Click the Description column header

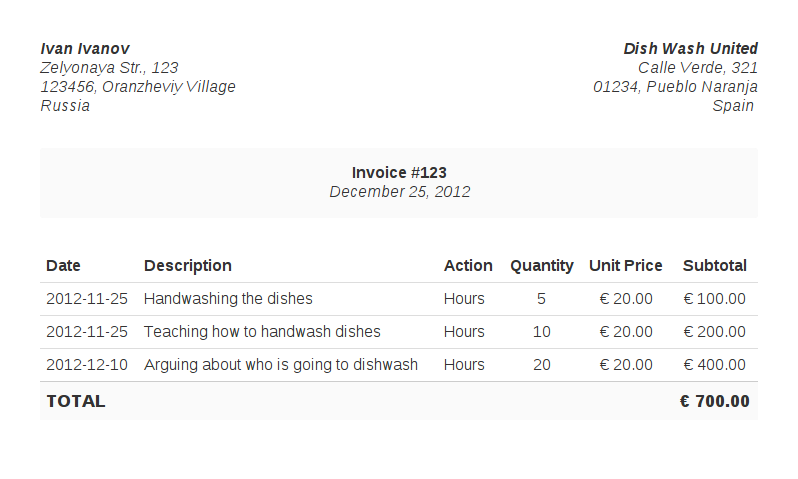(x=188, y=266)
